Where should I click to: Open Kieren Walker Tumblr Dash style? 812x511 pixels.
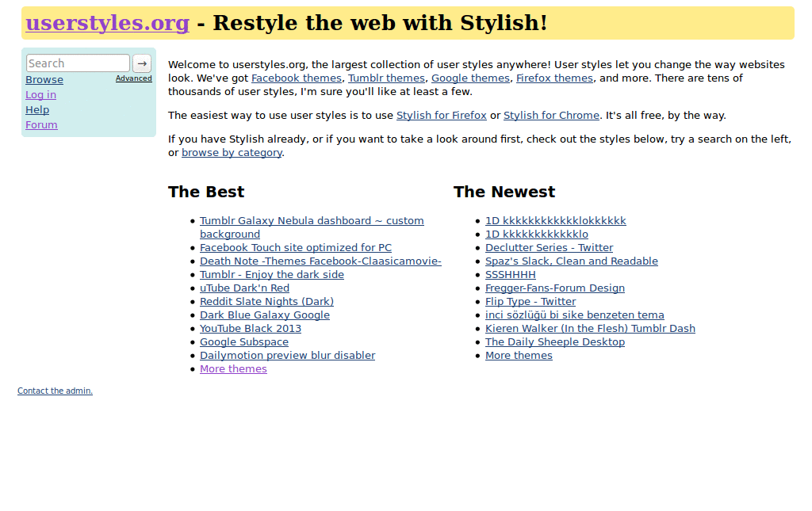click(x=590, y=329)
